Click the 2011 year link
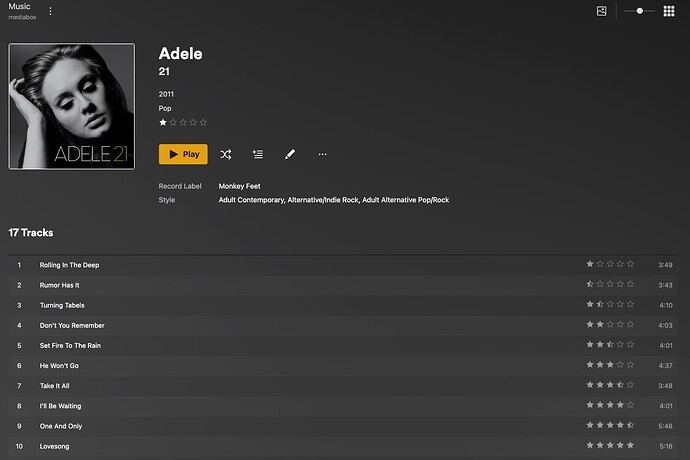The image size is (690, 460). (x=167, y=94)
